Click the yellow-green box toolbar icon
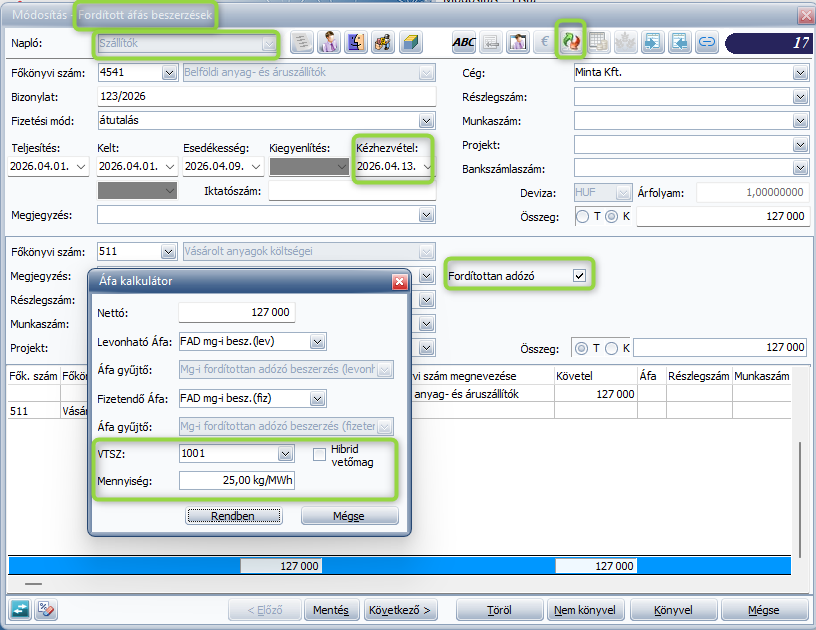This screenshot has width=816, height=630. coord(410,42)
